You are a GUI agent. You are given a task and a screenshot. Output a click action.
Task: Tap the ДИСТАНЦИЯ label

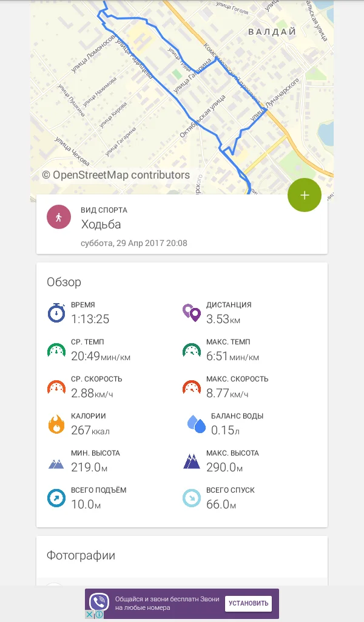pyautogui.click(x=229, y=305)
